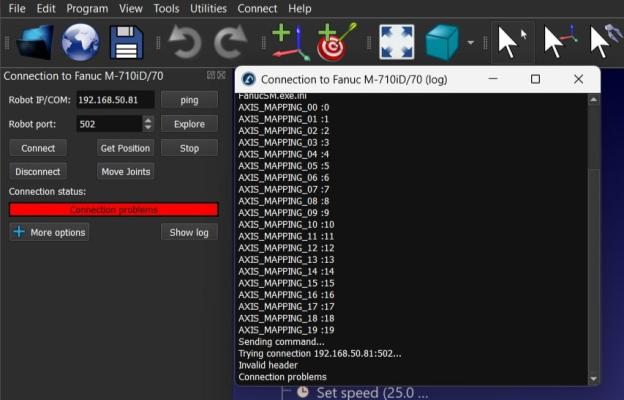Select the pointer selection tool
The width and height of the screenshot is (624, 400).
513,43
